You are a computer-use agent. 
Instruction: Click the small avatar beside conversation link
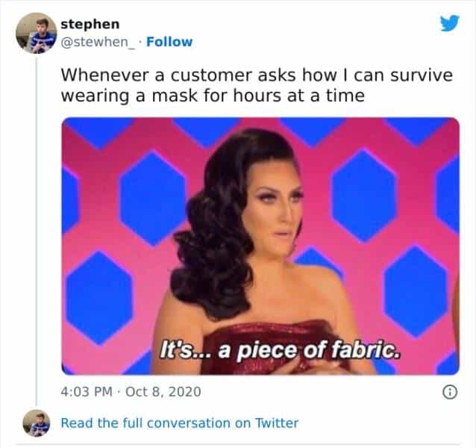point(37,423)
